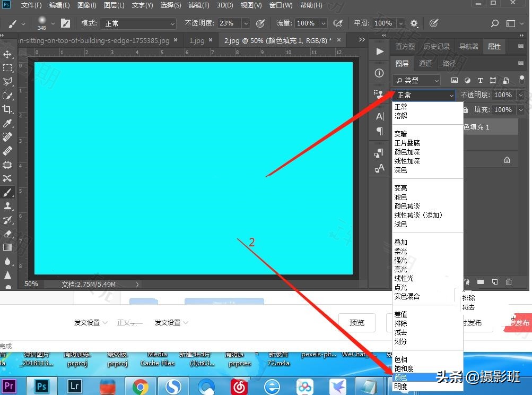Open the brush mode 正常 dropdown
This screenshot has width=532, height=395.
(x=139, y=23)
